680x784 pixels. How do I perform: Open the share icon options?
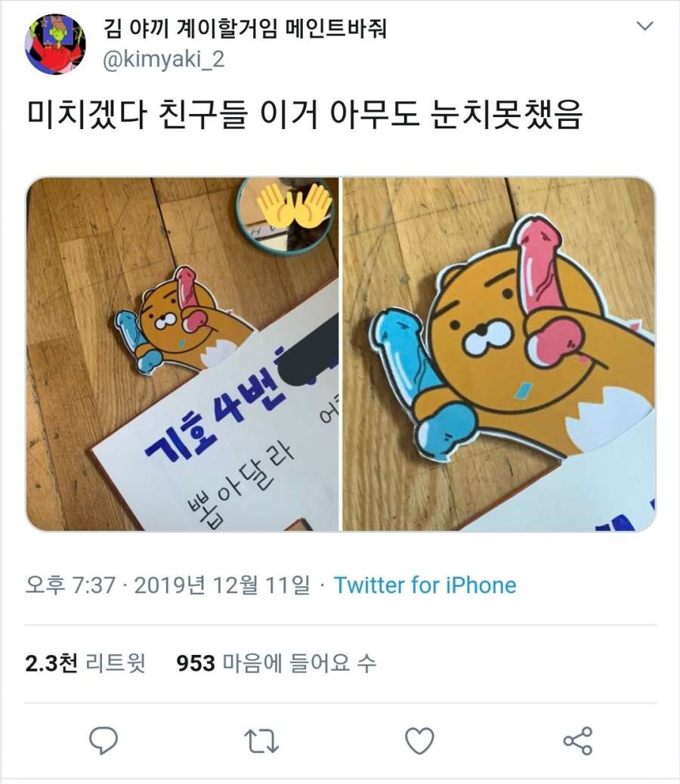(x=578, y=740)
